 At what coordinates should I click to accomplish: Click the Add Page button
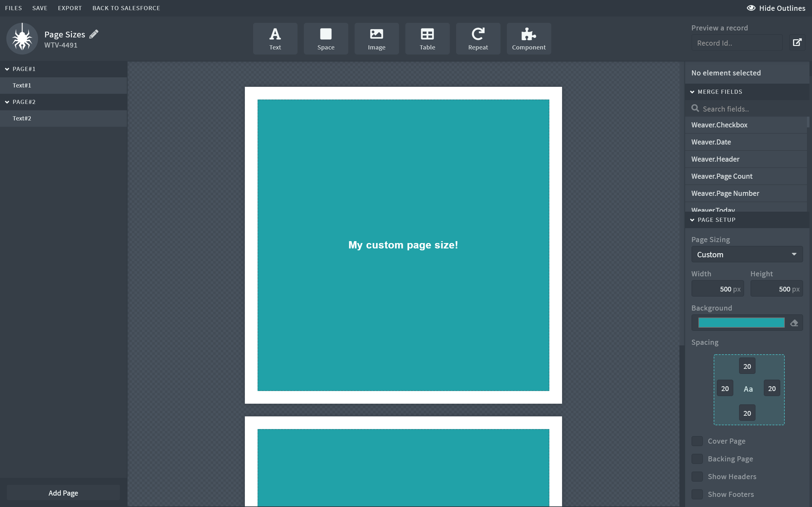pyautogui.click(x=63, y=492)
